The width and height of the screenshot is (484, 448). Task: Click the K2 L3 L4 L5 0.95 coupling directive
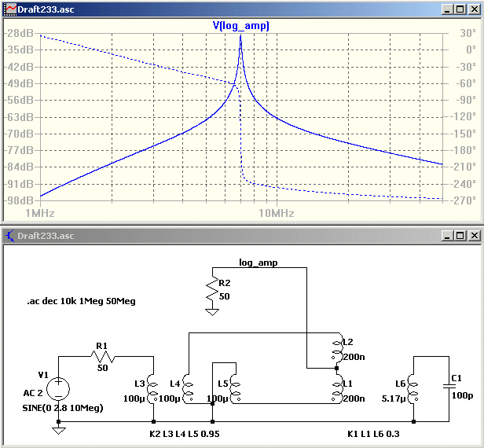pos(185,434)
